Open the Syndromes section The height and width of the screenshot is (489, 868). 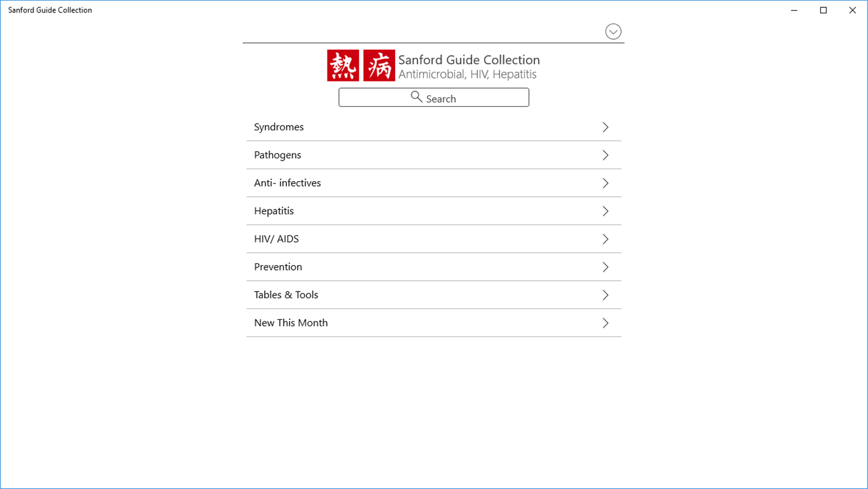click(x=279, y=127)
